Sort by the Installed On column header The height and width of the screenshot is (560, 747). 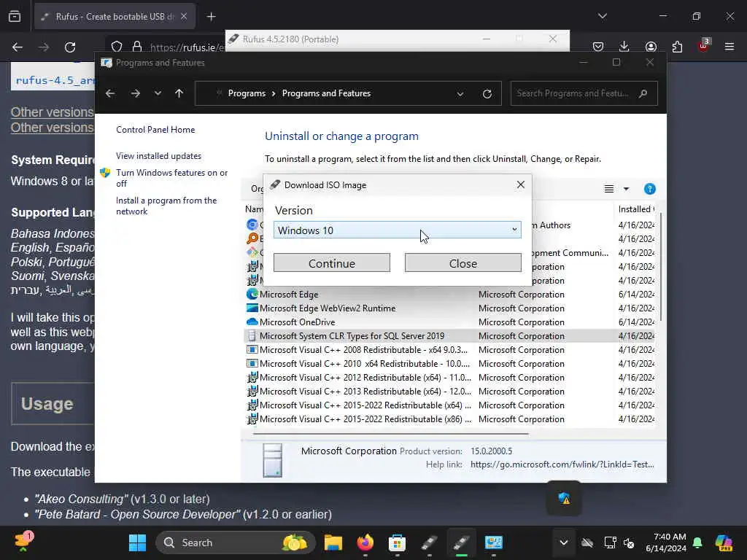[636, 209]
